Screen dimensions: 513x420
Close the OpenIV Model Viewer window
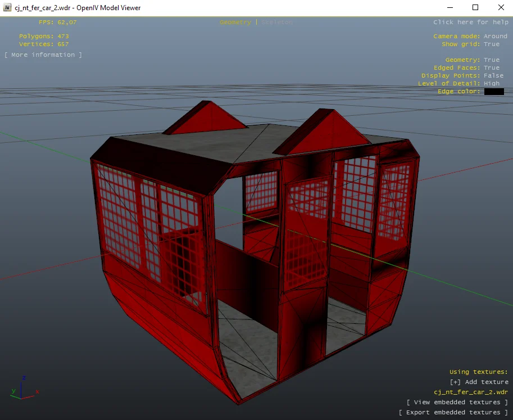click(x=501, y=8)
